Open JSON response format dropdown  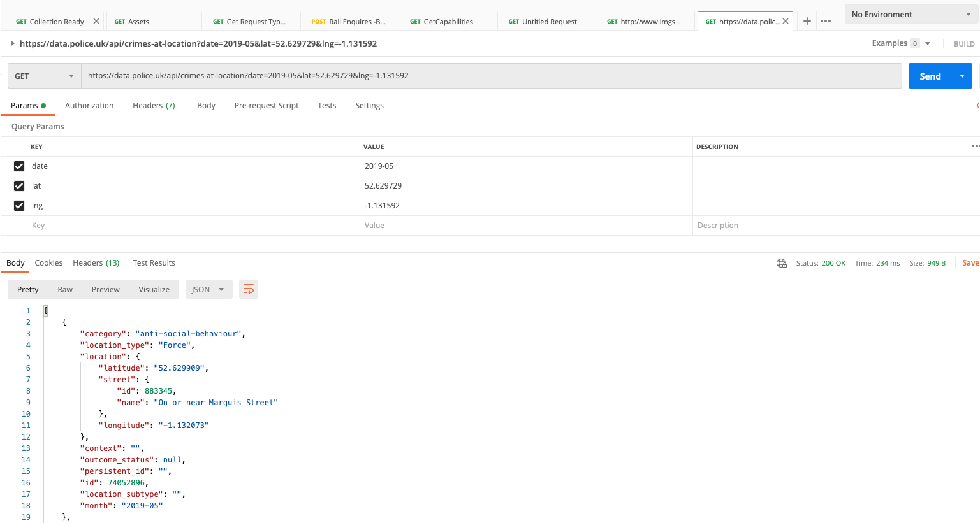208,289
